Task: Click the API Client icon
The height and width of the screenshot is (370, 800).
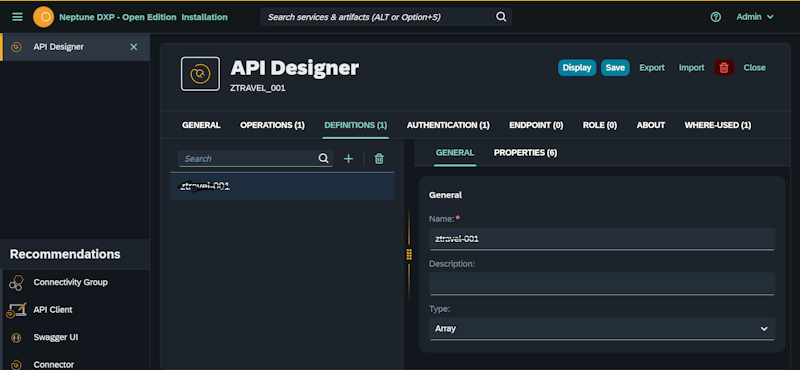Action: [16, 310]
